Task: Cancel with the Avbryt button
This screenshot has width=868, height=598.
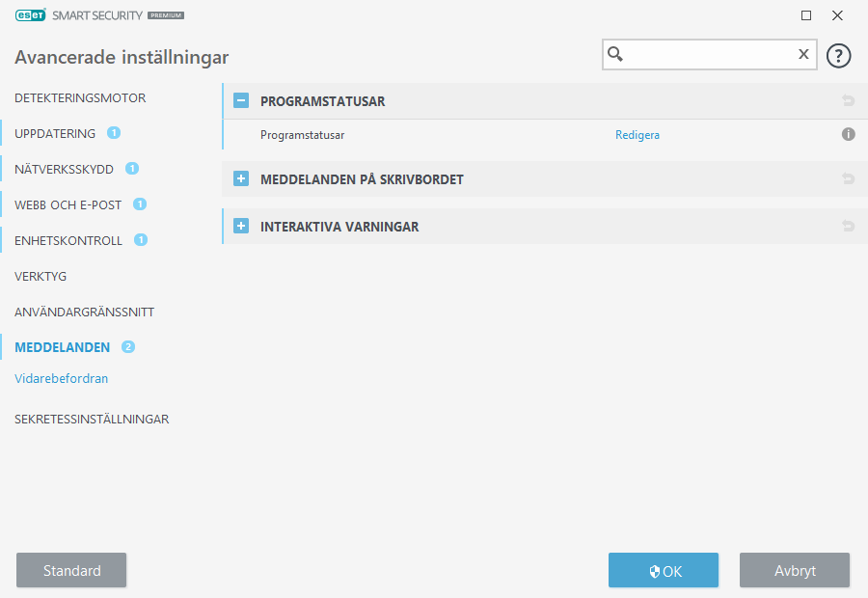Action: pos(795,570)
